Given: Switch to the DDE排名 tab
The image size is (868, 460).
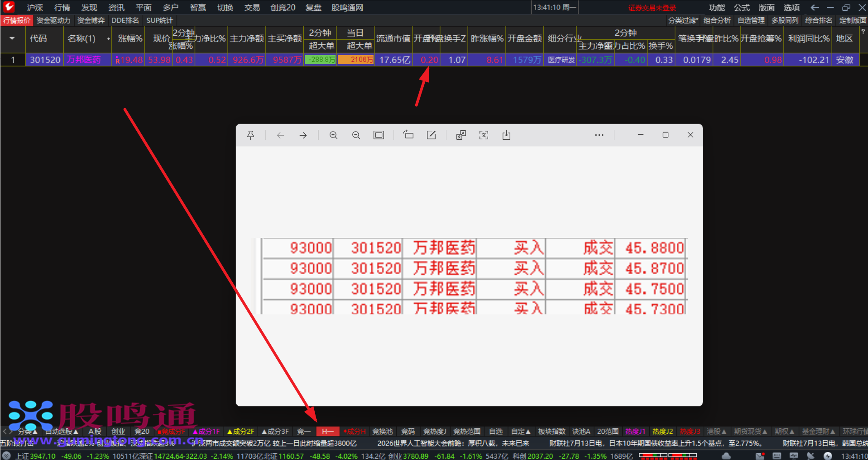Looking at the screenshot, I should click(125, 20).
